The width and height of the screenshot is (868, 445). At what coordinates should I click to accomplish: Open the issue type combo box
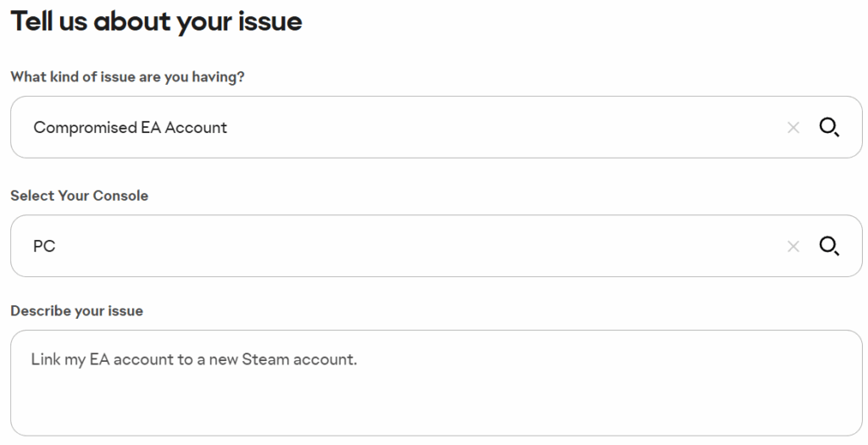point(437,127)
